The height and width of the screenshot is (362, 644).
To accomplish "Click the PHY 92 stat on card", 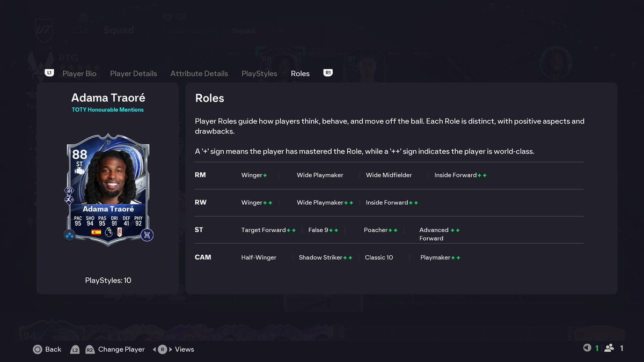I will (138, 221).
